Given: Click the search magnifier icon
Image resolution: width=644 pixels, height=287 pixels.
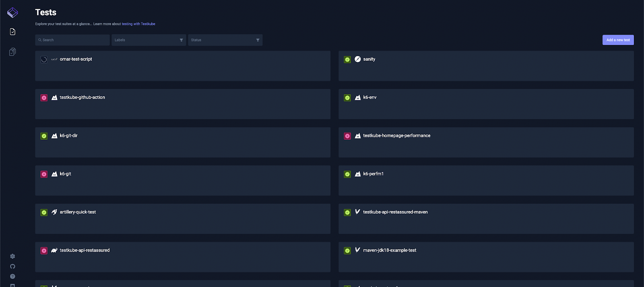Looking at the screenshot, I should coord(40,40).
